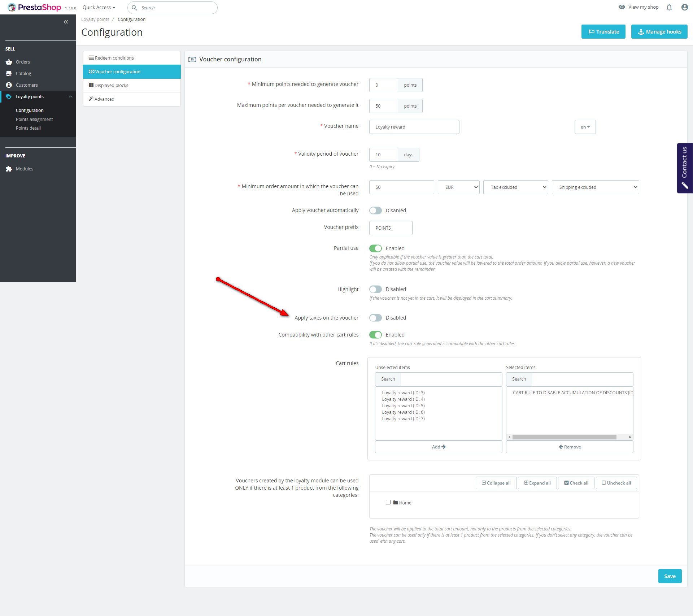Toggle Apply taxes on the voucher
The width and height of the screenshot is (693, 616).
coord(375,318)
